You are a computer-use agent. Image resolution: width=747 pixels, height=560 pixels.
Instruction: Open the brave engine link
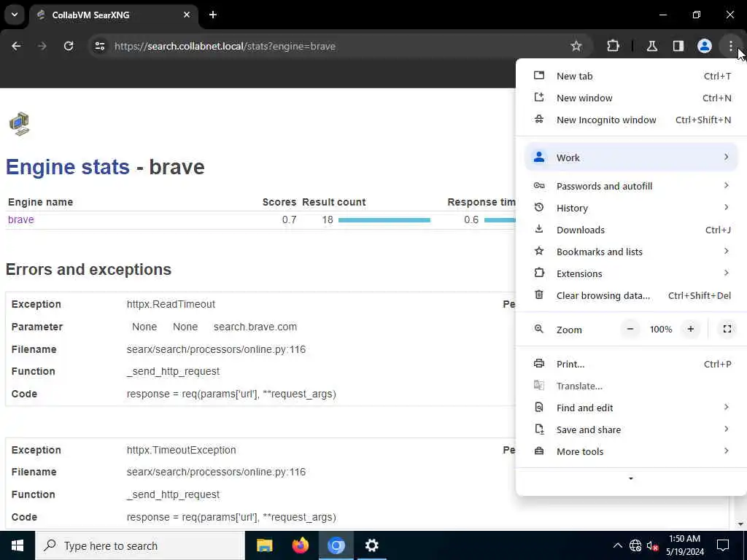(x=21, y=220)
